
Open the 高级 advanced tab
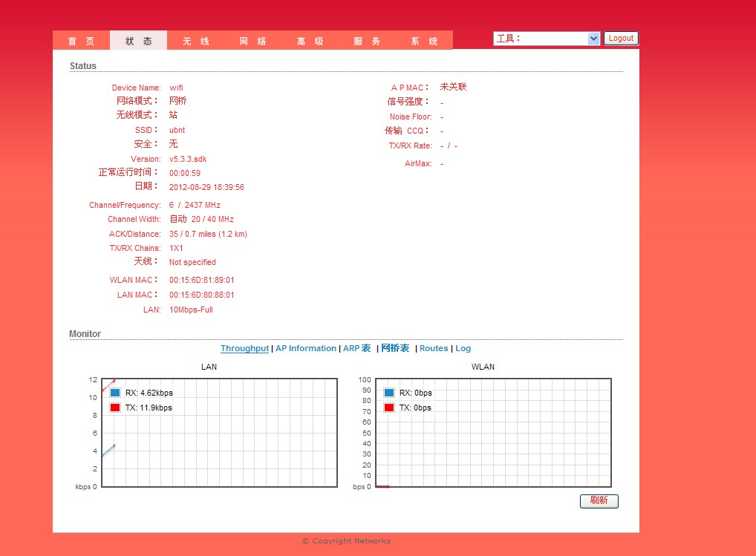(x=310, y=41)
